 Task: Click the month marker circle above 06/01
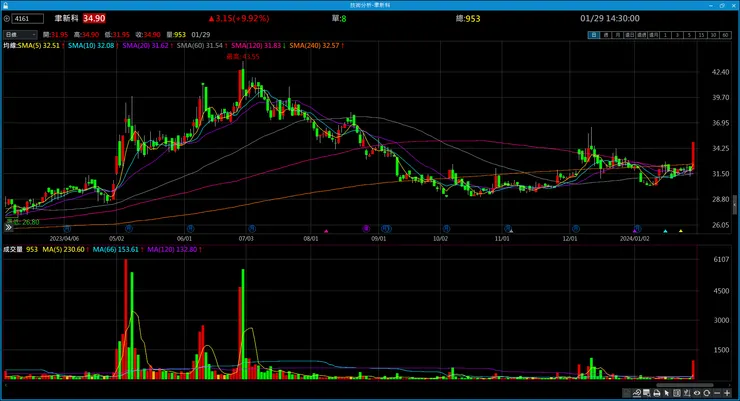click(190, 229)
